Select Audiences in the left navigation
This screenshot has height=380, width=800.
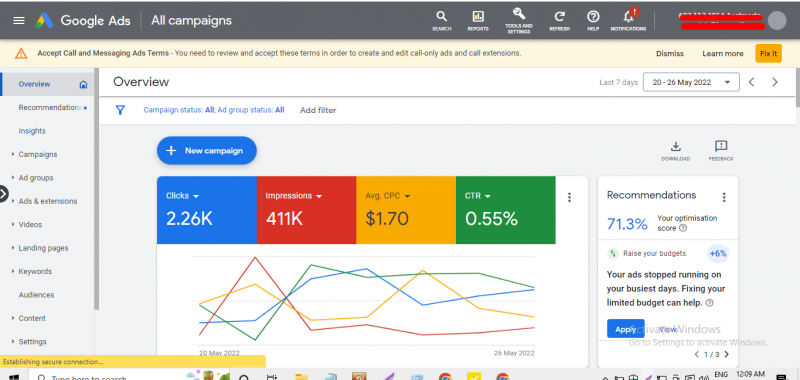point(36,295)
